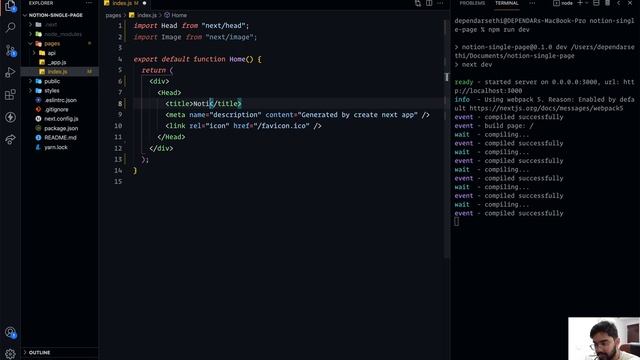640x360 pixels.
Task: Click line number 8 in the gutter
Action: (120, 104)
